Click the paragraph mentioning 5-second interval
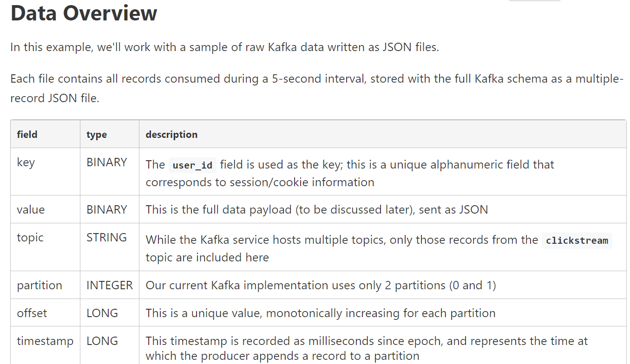630x364 pixels. point(317,88)
